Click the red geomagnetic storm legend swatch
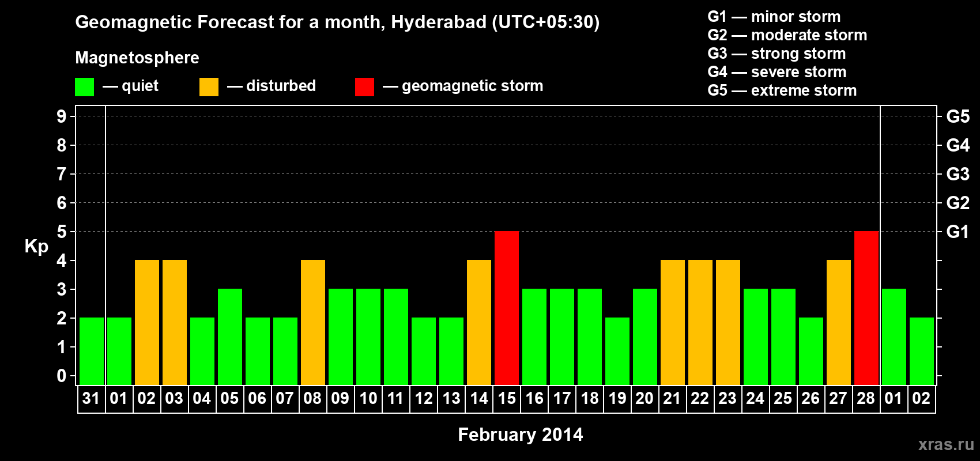 (x=364, y=87)
